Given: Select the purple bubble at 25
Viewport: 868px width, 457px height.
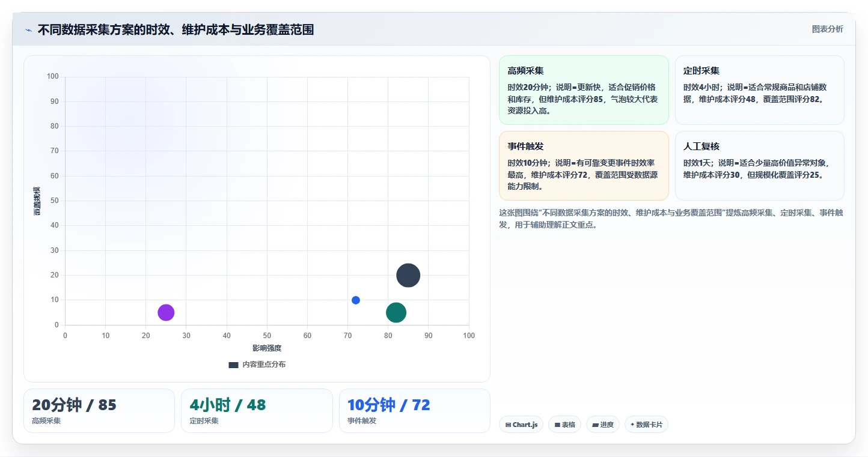Looking at the screenshot, I should [166, 312].
